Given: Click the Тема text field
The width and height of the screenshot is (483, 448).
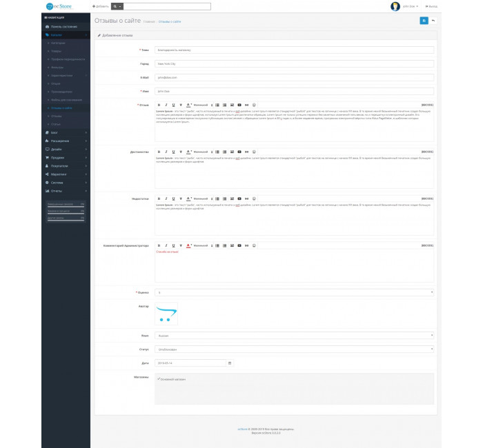Looking at the screenshot, I should coord(294,50).
